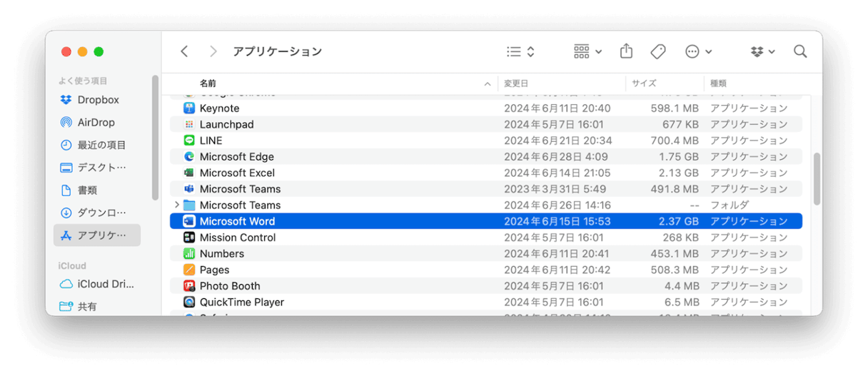Click the Tags icon in toolbar
868x376 pixels.
(x=657, y=51)
